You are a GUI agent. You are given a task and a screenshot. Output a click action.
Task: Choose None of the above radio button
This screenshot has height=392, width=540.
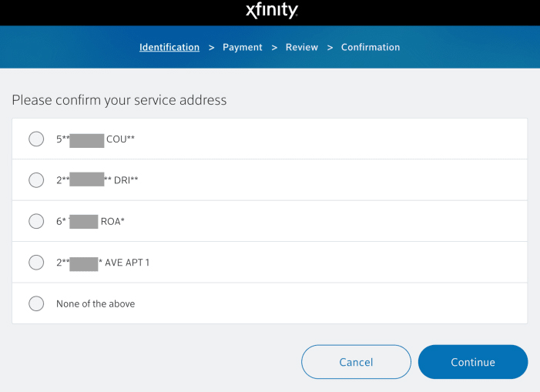[x=36, y=303]
